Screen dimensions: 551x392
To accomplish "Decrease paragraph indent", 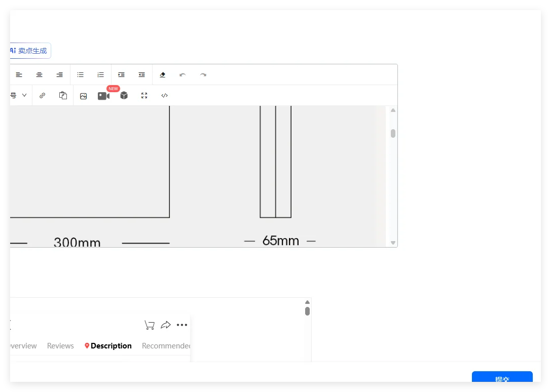I will tap(141, 75).
